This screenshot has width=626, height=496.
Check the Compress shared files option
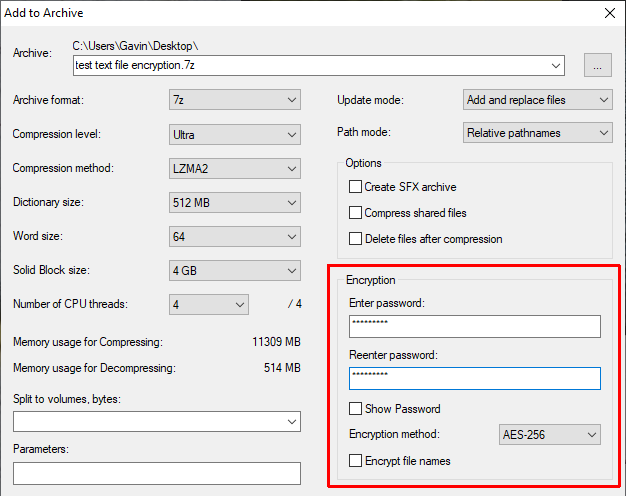[x=355, y=213]
